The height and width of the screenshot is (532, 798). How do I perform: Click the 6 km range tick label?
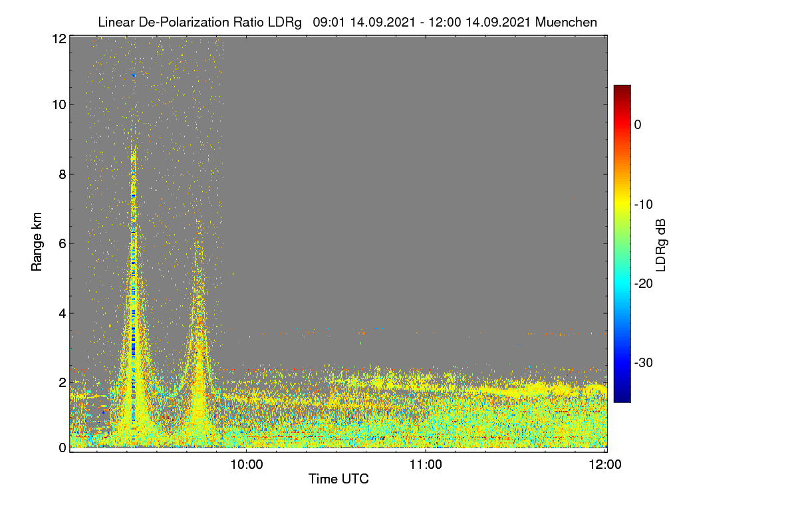62,243
